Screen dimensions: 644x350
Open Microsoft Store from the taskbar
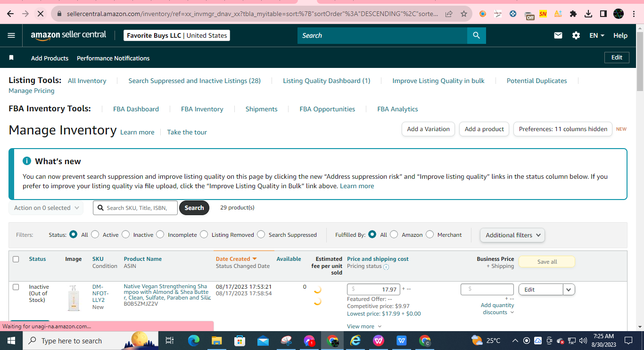240,341
